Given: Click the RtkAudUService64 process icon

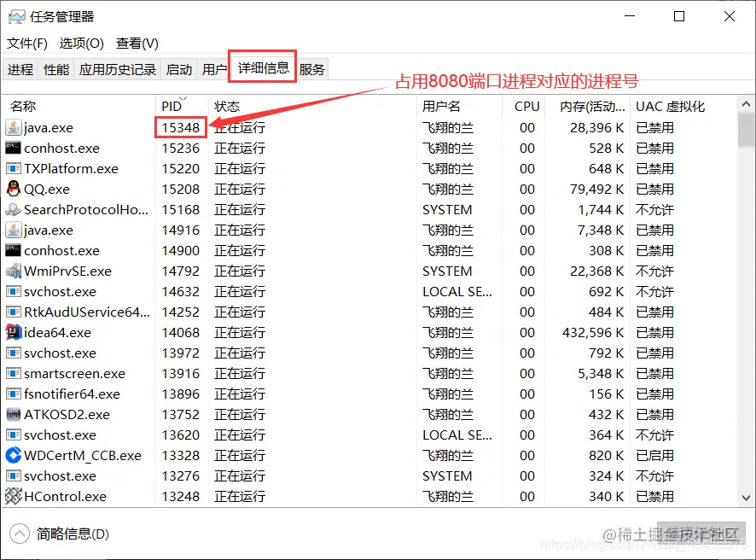Looking at the screenshot, I should coord(14,312).
